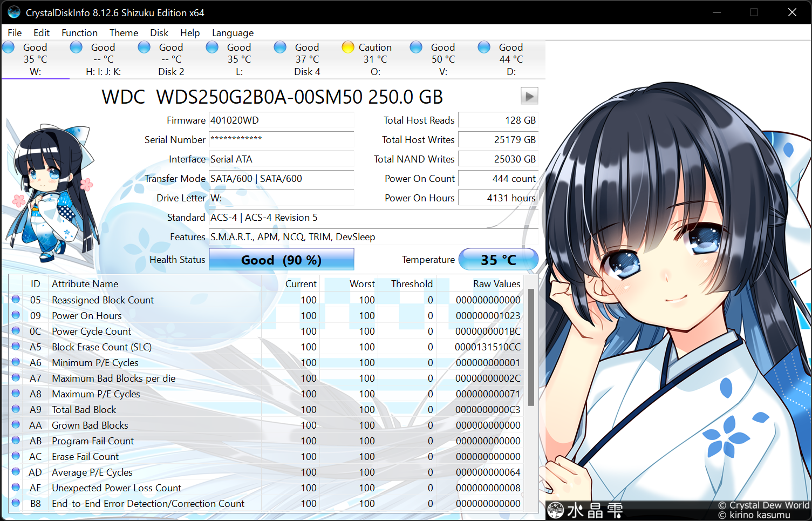Open the Edit menu

point(42,33)
